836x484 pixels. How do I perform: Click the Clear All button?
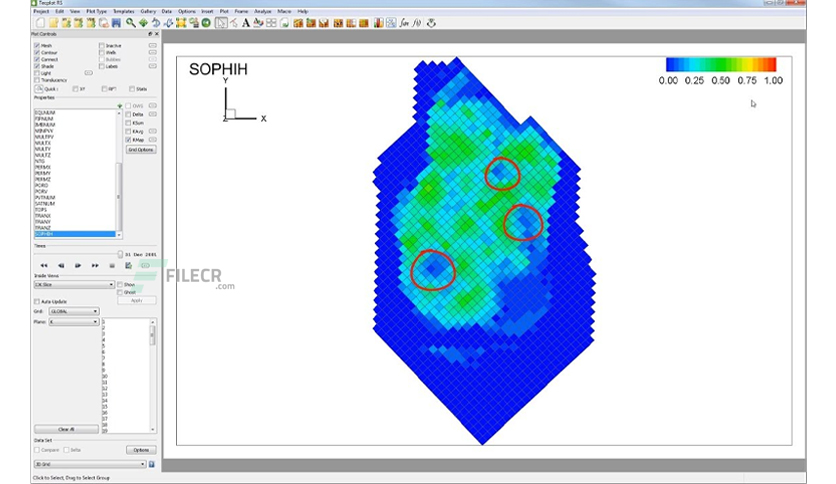coord(66,429)
